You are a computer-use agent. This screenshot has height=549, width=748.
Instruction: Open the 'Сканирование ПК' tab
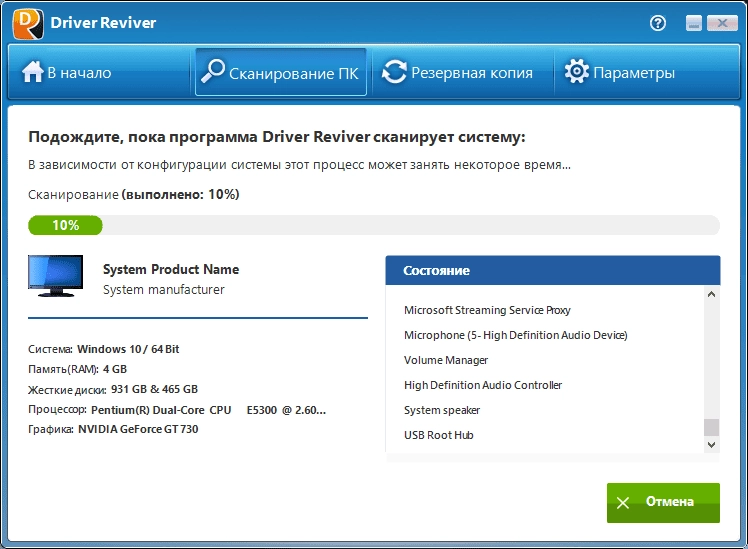[x=280, y=72]
